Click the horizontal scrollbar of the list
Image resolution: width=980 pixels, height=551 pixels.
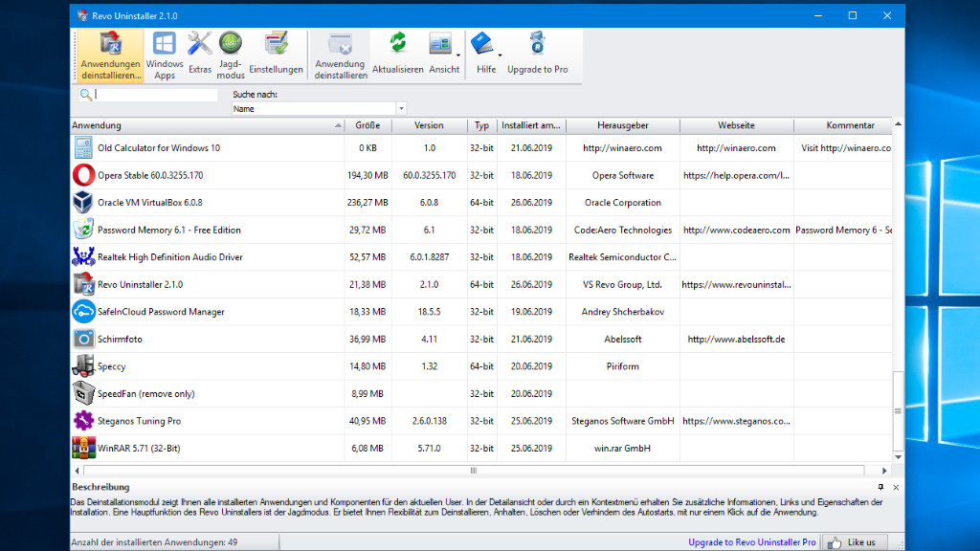click(473, 471)
